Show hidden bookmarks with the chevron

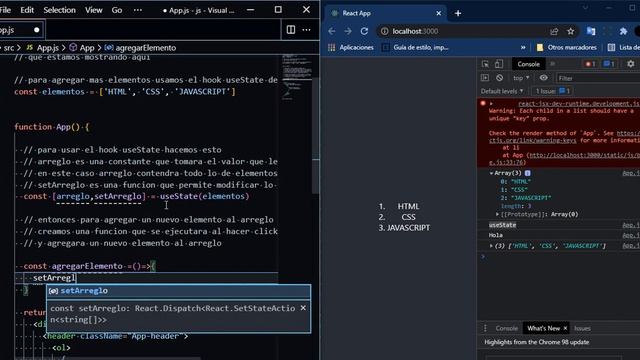[523, 48]
